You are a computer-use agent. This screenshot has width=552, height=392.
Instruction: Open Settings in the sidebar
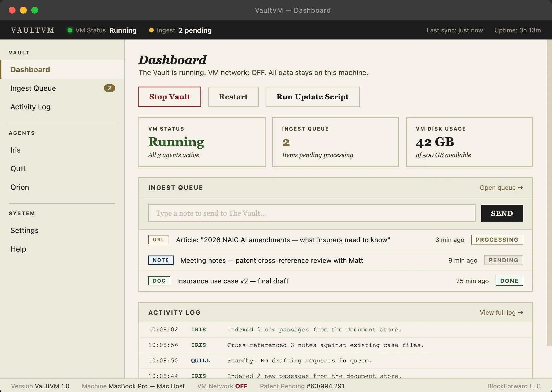point(62,230)
